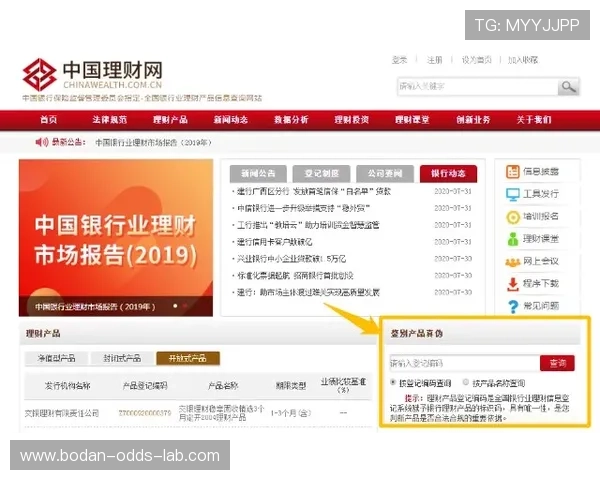Screen dimensions: 600x480
Task: Click the green person icon for 理财课堂
Action: click(x=512, y=239)
